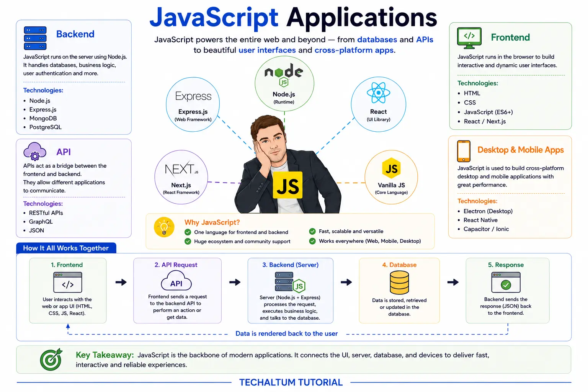Click JSON in the API technologies list

(36, 230)
